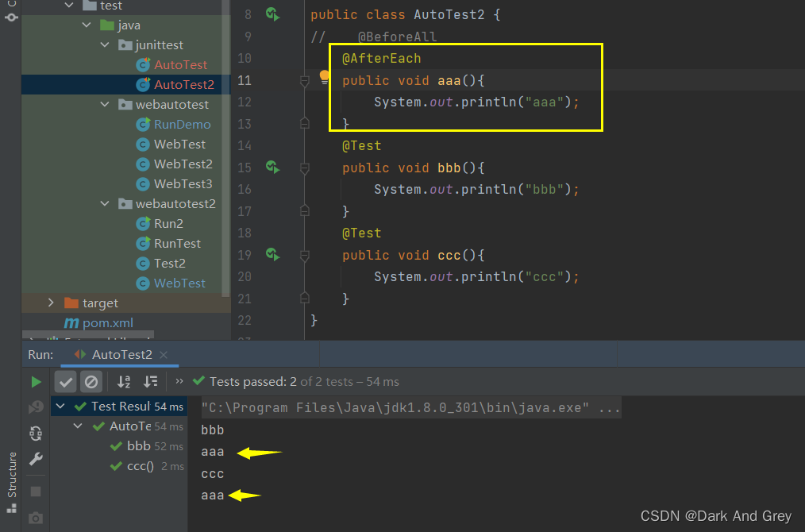The height and width of the screenshot is (532, 805).
Task: Expand the target folder
Action: click(x=50, y=303)
